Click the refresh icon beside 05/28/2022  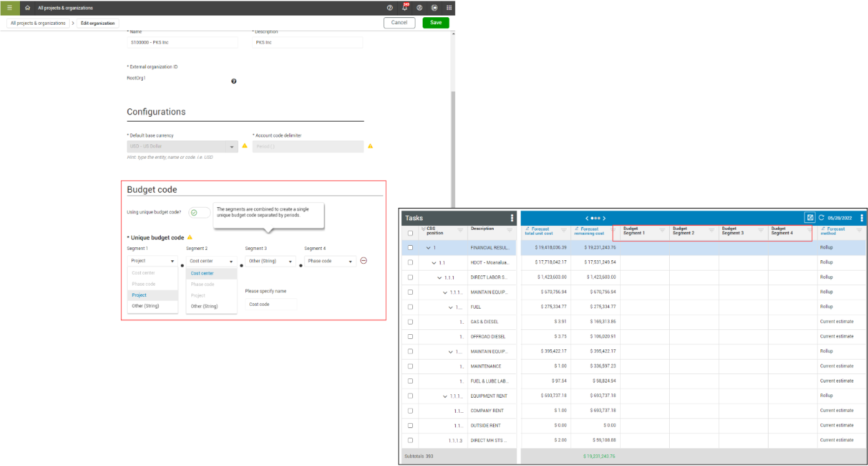pos(822,217)
